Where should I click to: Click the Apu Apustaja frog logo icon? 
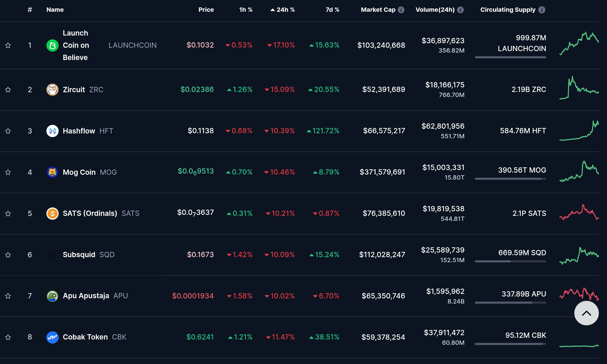(x=52, y=296)
